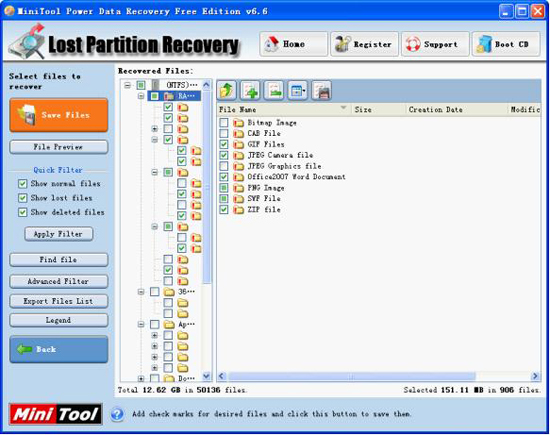Click the blue question mark help icon
This screenshot has width=550, height=435.
click(x=117, y=414)
